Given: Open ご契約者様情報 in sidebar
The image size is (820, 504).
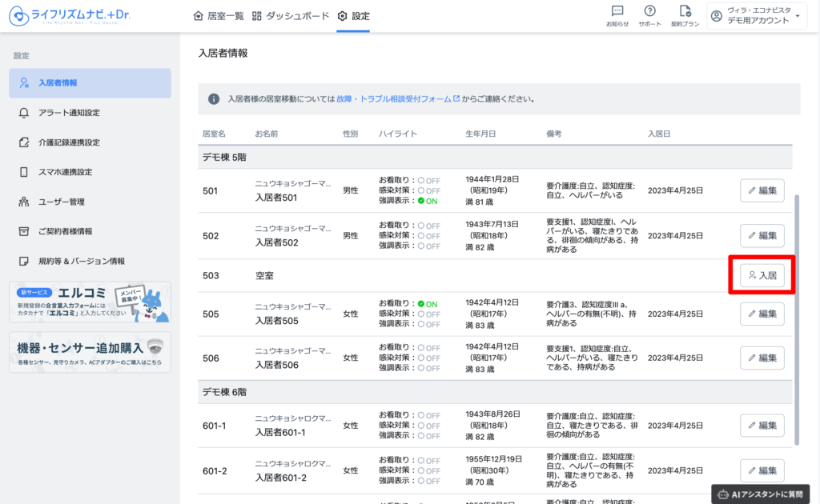Looking at the screenshot, I should (65, 231).
